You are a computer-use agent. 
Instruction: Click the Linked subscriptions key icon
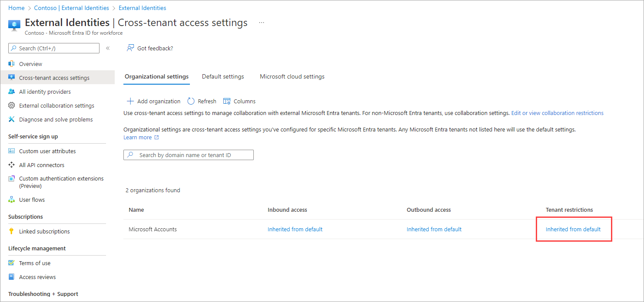12,231
